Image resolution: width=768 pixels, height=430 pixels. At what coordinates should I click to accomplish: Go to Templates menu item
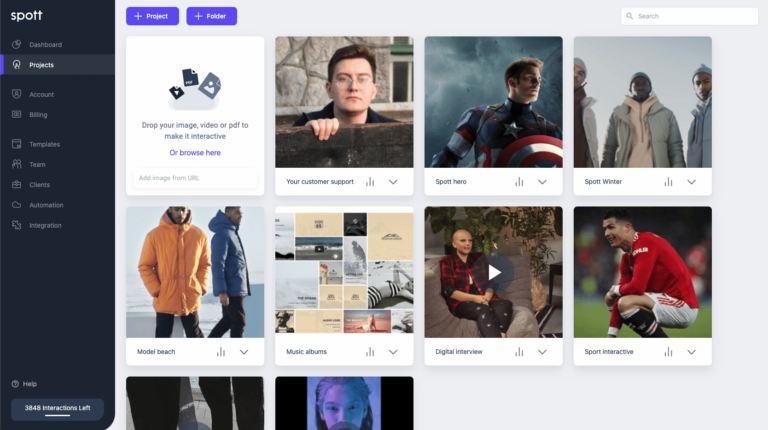(x=45, y=144)
